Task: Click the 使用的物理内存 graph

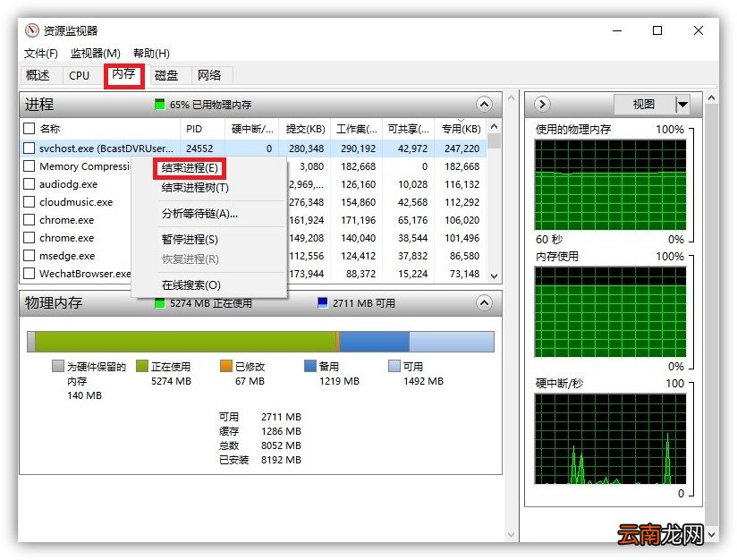Action: (x=610, y=185)
